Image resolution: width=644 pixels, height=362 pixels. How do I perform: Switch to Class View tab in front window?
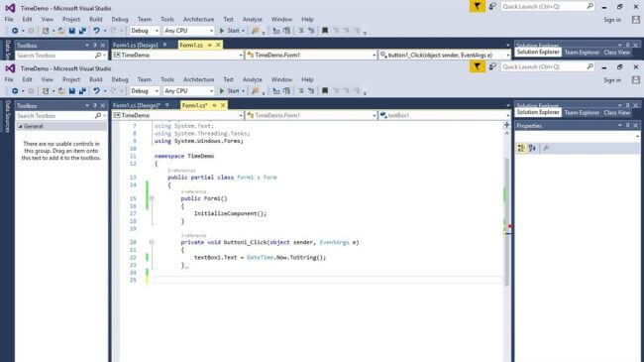click(x=616, y=112)
